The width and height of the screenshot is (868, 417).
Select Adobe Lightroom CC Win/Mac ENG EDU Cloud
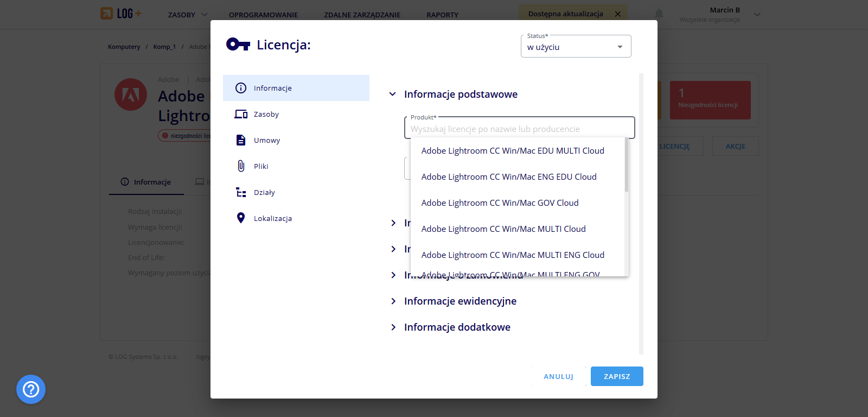(x=509, y=177)
